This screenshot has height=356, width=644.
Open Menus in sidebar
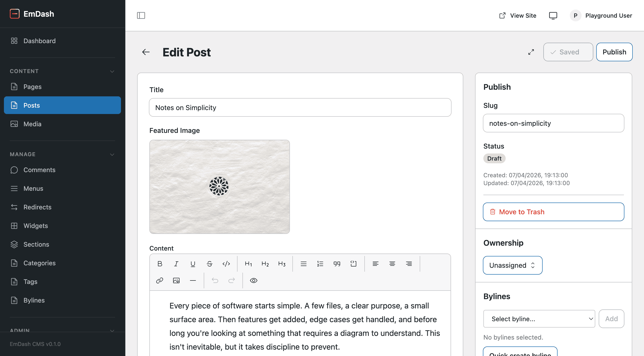(62, 189)
